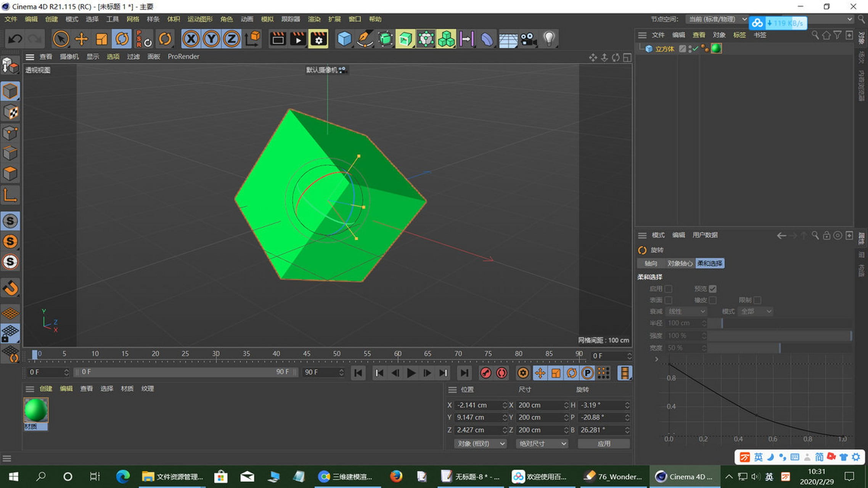Click the MoGraph Cloner green cubes icon
The height and width of the screenshot is (488, 868).
click(x=446, y=39)
